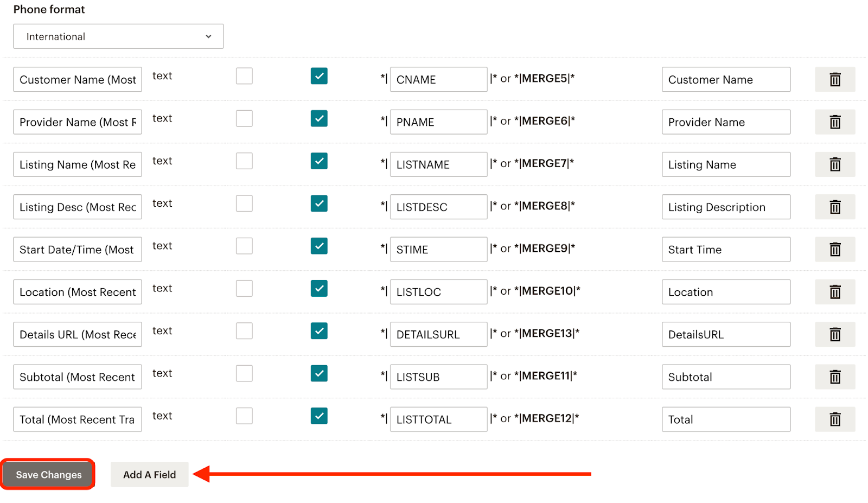Toggle checked box in LISTNAME row
Image resolution: width=868 pixels, height=503 pixels.
click(319, 161)
